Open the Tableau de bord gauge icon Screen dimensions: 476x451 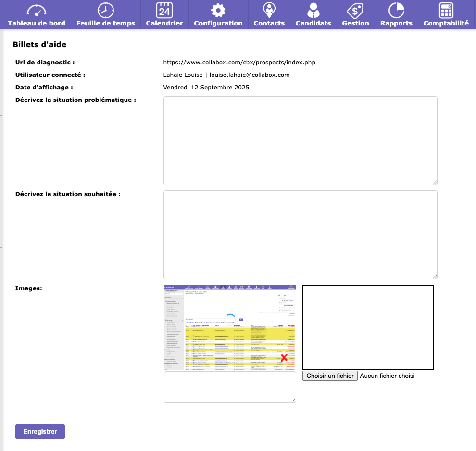(x=37, y=10)
